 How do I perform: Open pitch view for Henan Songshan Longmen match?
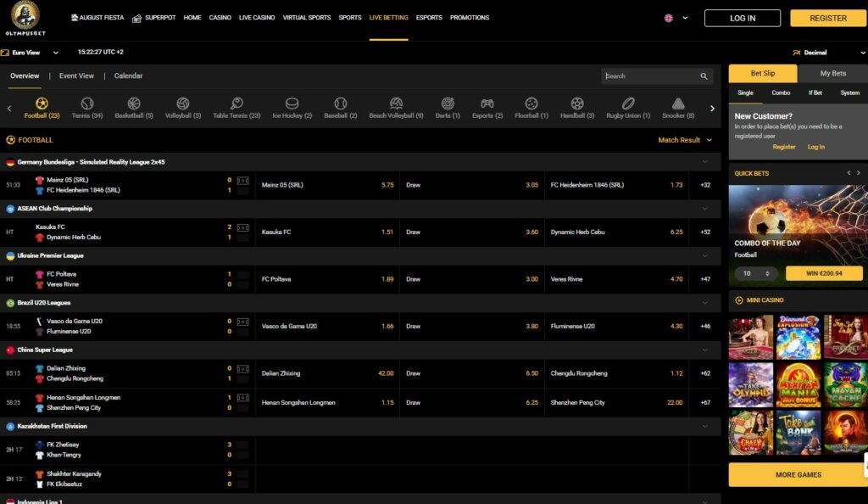point(242,398)
